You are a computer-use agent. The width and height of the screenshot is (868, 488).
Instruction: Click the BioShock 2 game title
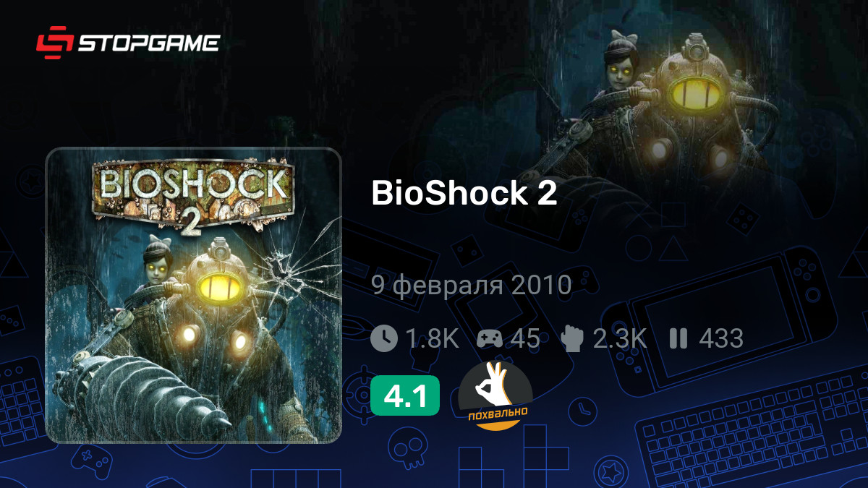pyautogui.click(x=464, y=193)
